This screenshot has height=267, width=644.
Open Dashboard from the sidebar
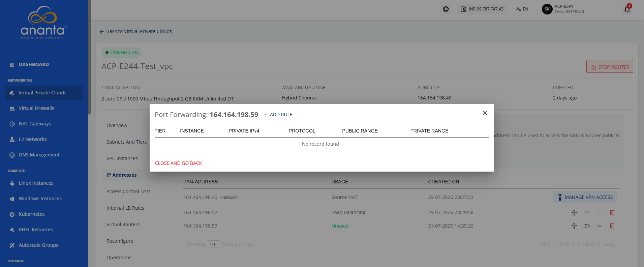pyautogui.click(x=34, y=64)
